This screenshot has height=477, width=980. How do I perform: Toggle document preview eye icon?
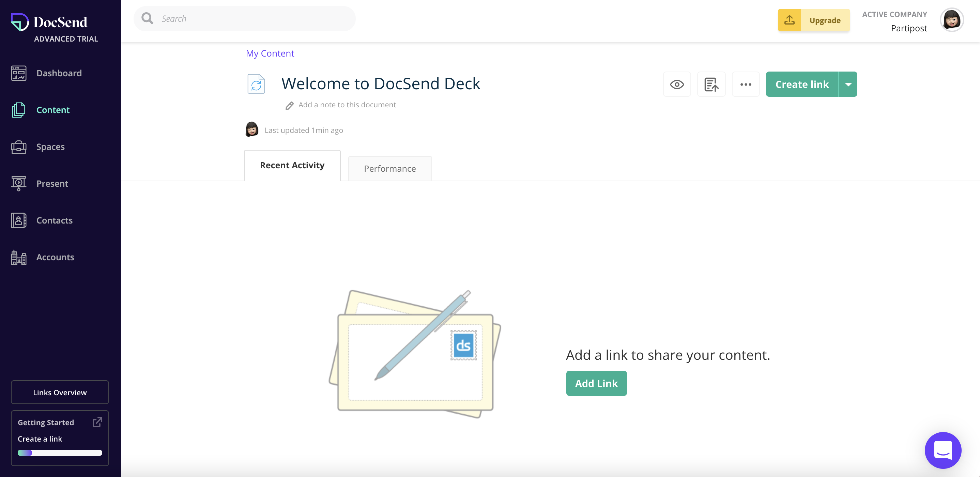pos(676,84)
